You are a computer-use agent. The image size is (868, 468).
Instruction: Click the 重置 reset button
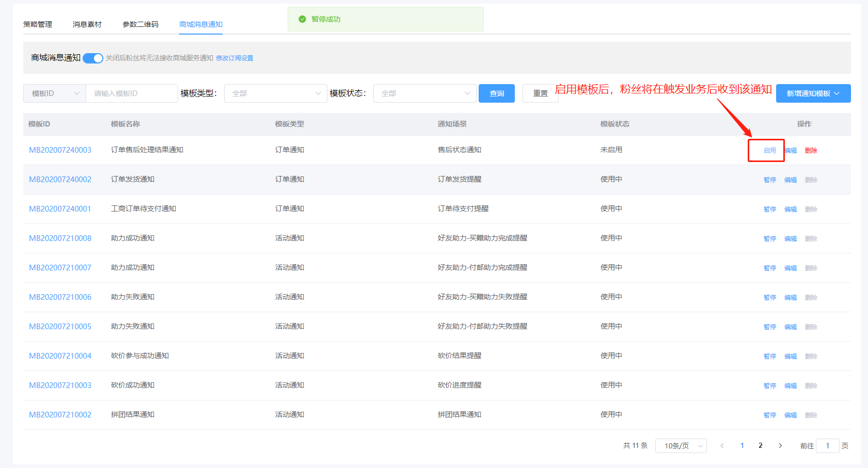pos(540,93)
